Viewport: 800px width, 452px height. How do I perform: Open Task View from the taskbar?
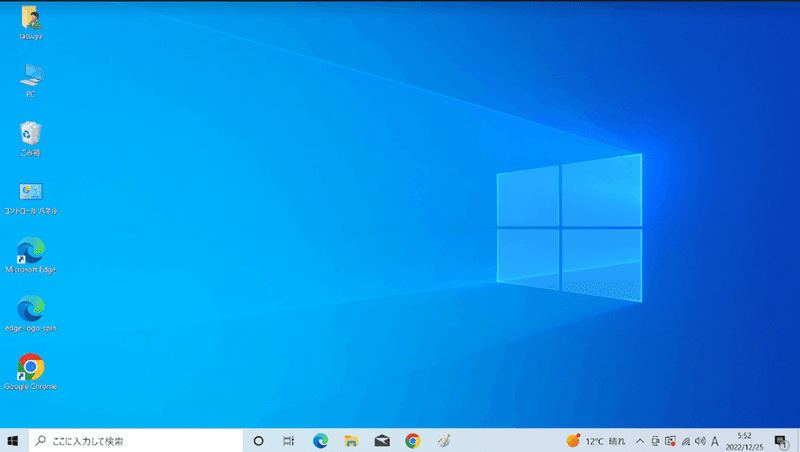[x=289, y=441]
